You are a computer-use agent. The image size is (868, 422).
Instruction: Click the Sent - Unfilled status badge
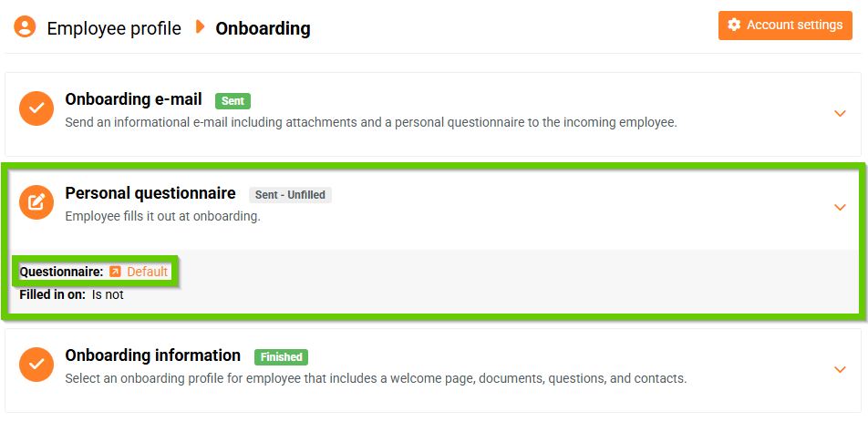tap(290, 195)
